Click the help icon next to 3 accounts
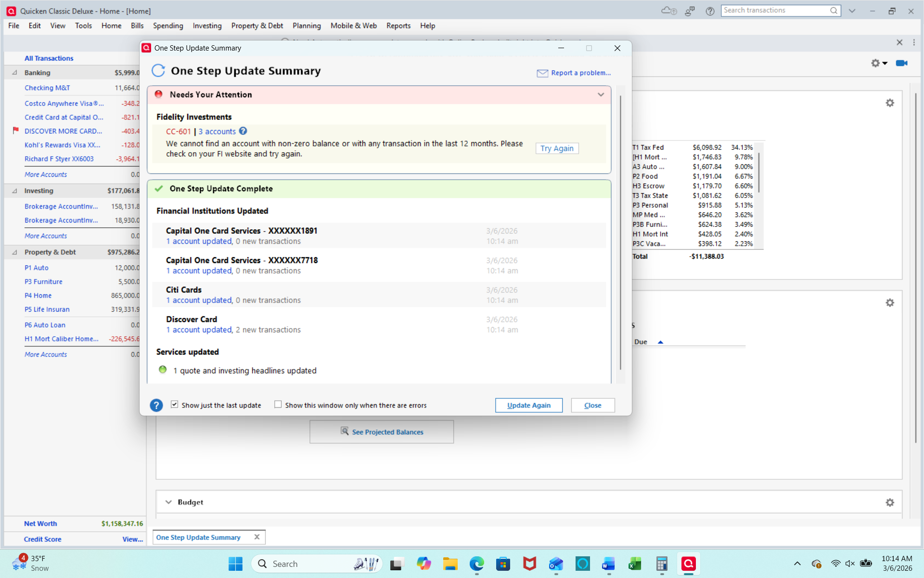The width and height of the screenshot is (924, 578). pyautogui.click(x=243, y=131)
